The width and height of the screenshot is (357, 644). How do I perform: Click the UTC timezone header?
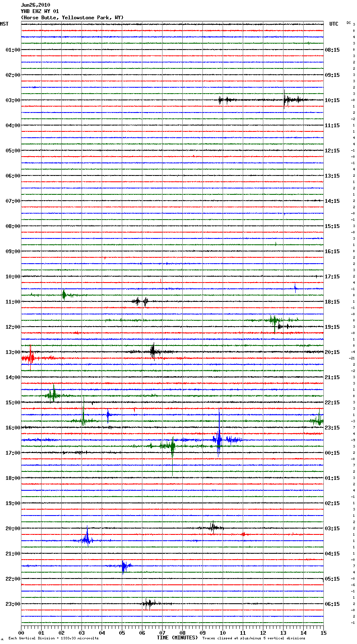click(333, 24)
